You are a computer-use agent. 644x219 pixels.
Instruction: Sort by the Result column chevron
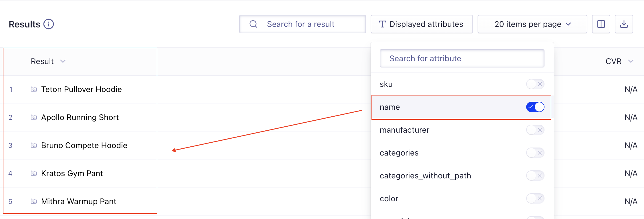(63, 61)
